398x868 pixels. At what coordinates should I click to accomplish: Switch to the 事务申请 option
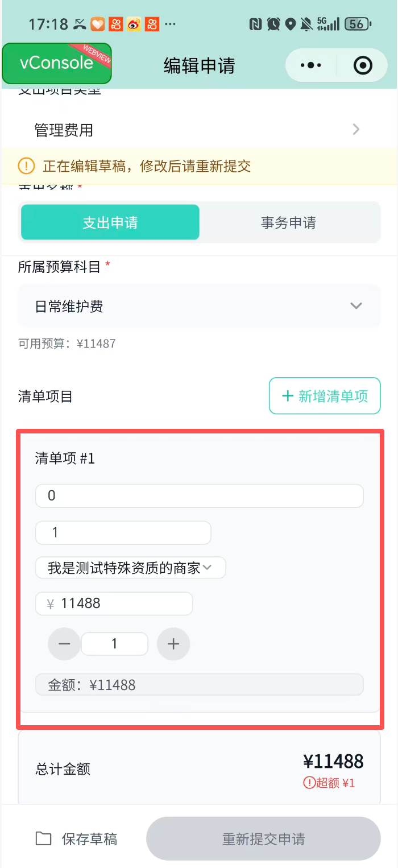pyautogui.click(x=288, y=222)
